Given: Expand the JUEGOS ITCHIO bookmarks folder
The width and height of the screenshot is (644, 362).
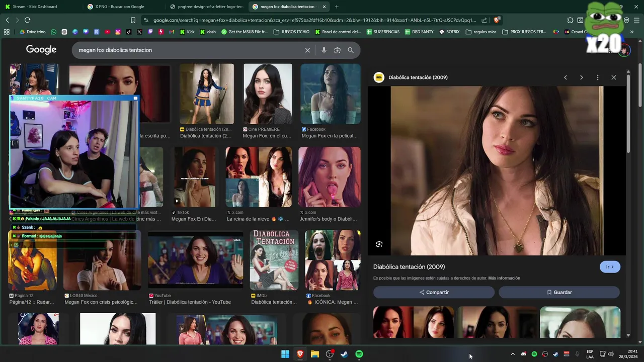Looking at the screenshot, I should [291, 32].
